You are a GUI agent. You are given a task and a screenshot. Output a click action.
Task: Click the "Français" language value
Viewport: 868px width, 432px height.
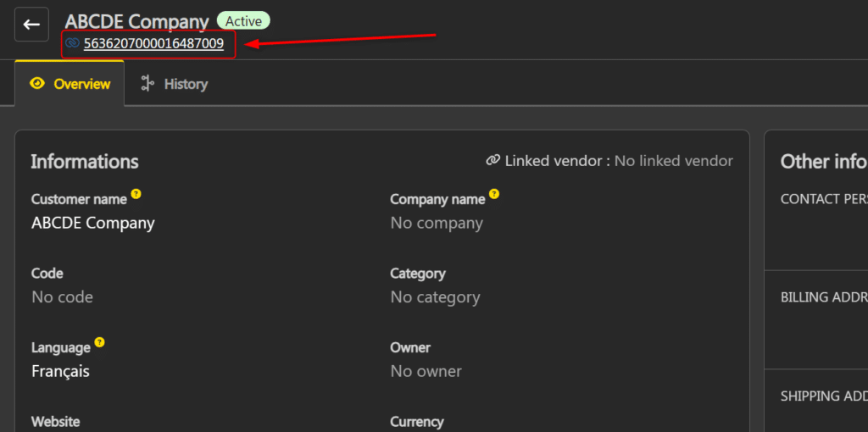[60, 371]
